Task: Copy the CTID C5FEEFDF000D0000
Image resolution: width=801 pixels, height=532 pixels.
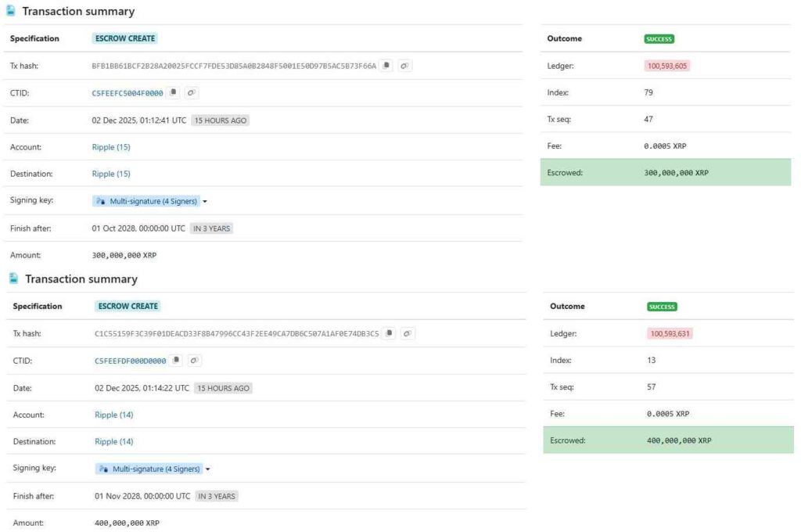Action: (177, 360)
